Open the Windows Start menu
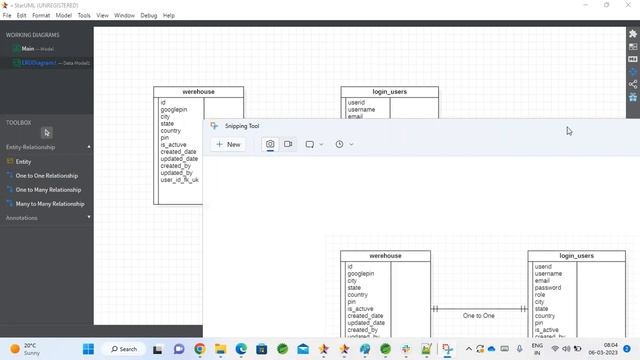Screen dimensions: 640x360 (88, 349)
